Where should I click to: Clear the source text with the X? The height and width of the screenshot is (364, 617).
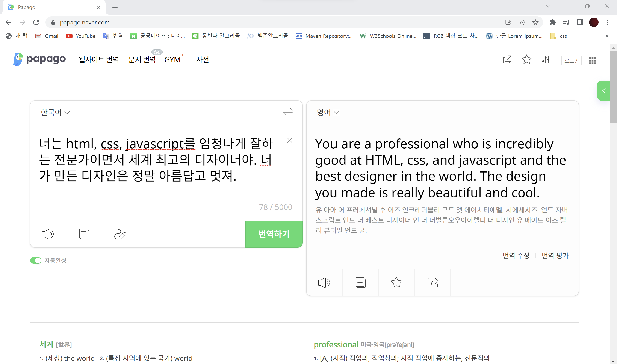(290, 141)
